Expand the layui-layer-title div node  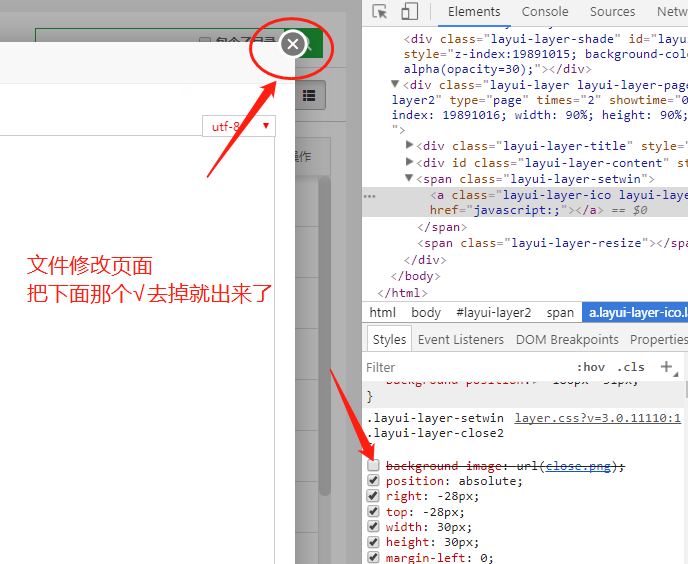pyautogui.click(x=410, y=144)
